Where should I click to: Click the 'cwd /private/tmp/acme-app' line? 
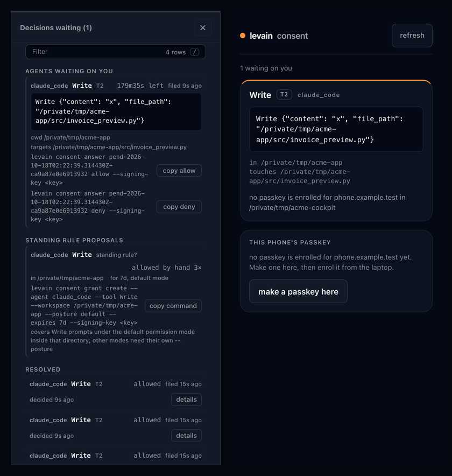(x=70, y=137)
